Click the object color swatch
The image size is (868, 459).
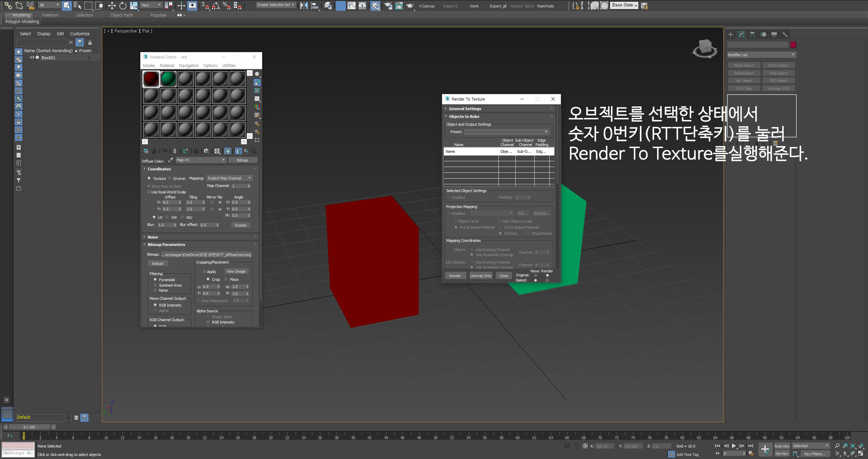point(793,45)
